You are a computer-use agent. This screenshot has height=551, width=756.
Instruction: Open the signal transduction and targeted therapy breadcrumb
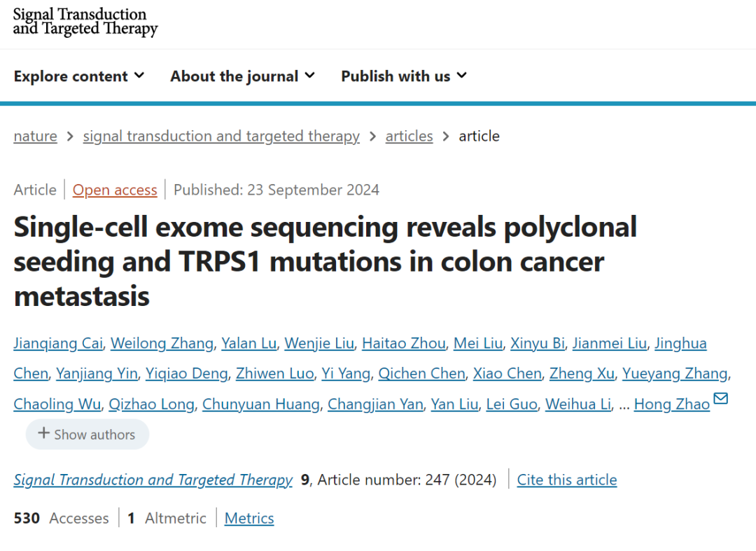click(221, 136)
